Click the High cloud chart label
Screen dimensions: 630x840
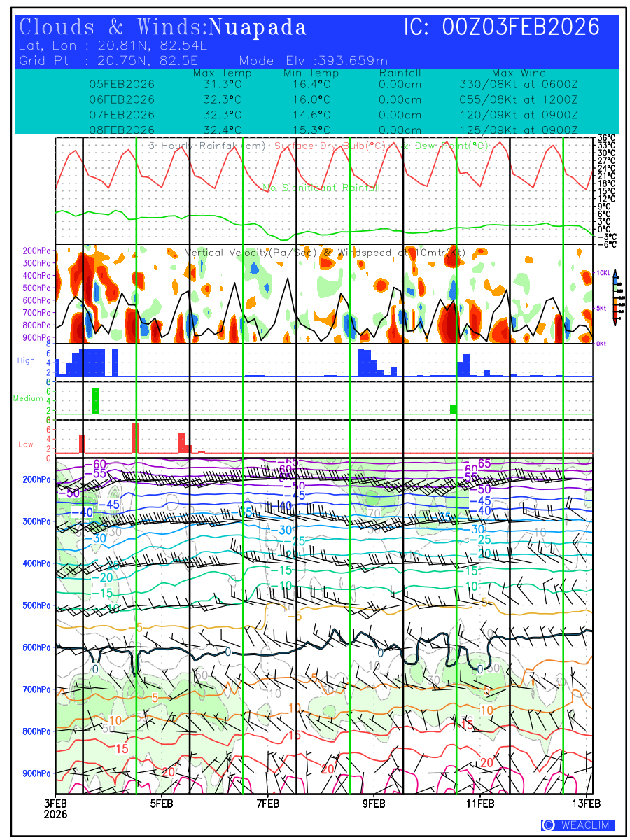pos(26,360)
